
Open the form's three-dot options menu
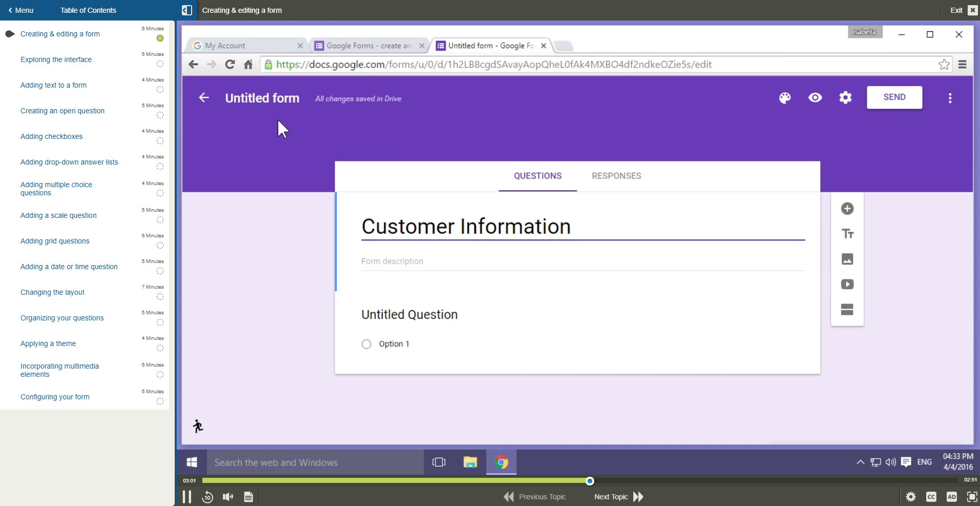tap(950, 98)
